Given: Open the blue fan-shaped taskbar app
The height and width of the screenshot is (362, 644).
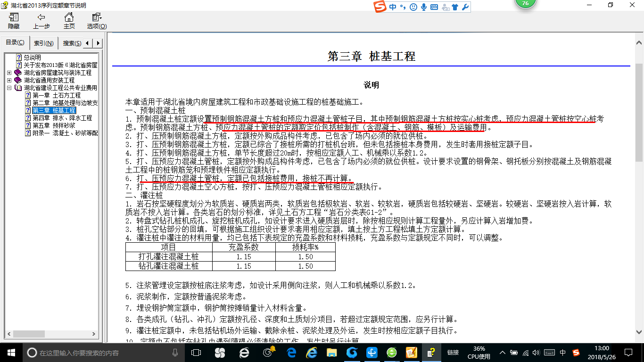Looking at the screenshot, I should point(372,353).
